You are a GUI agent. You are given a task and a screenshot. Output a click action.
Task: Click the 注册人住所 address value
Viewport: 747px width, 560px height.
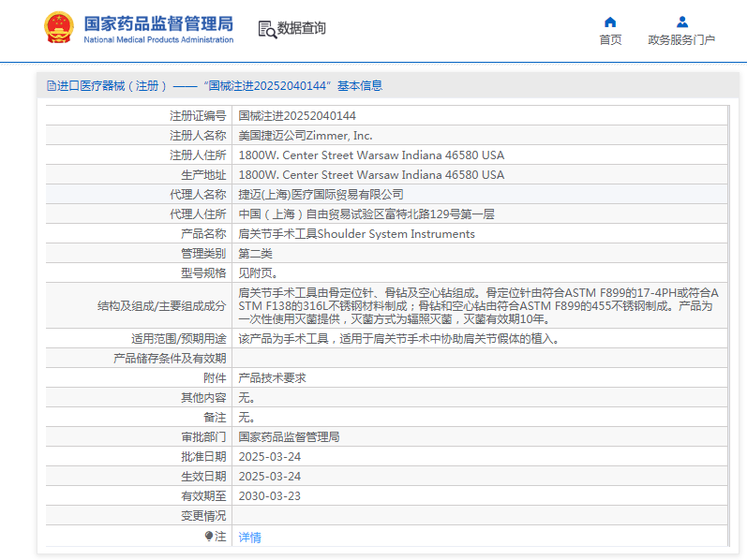(x=371, y=155)
